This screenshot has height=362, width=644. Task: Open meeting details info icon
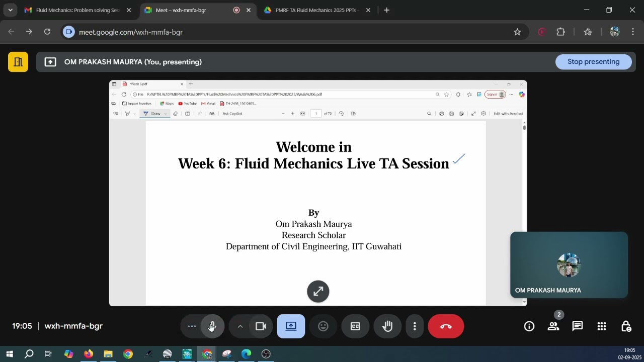tap(529, 326)
